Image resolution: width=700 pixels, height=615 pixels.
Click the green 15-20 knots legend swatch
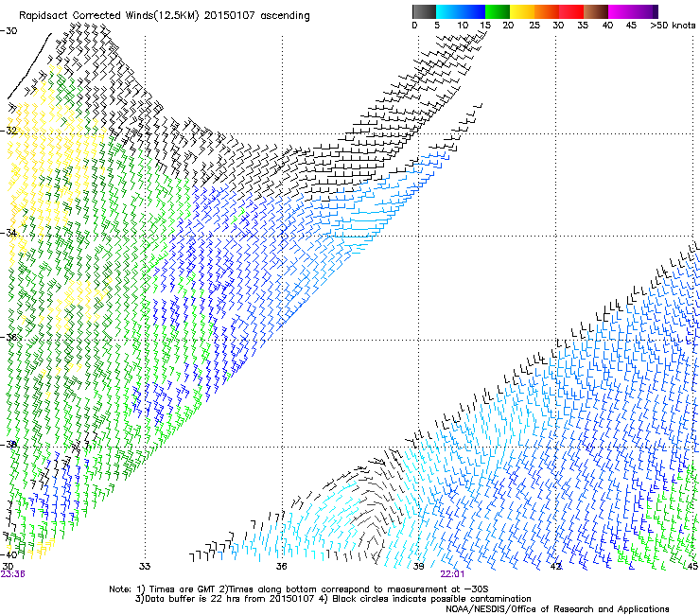498,11
